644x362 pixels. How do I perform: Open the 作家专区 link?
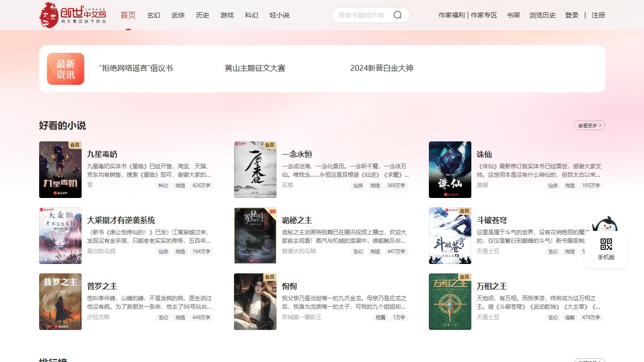[x=484, y=15]
